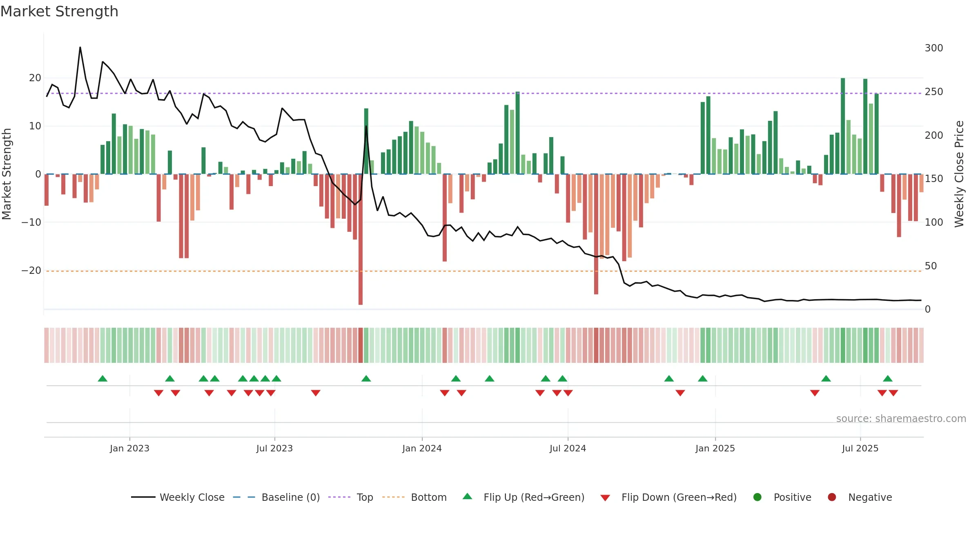
Task: Click the Positive legend label
Action: [x=792, y=497]
